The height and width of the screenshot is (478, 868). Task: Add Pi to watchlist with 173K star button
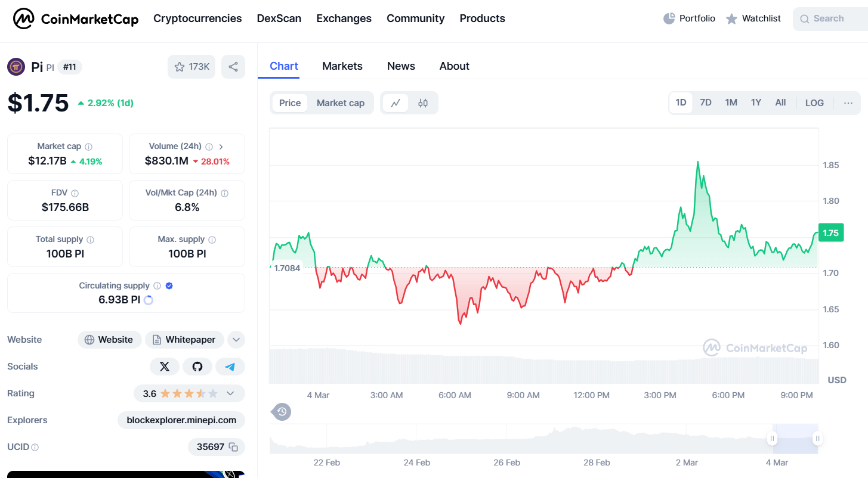click(x=191, y=67)
